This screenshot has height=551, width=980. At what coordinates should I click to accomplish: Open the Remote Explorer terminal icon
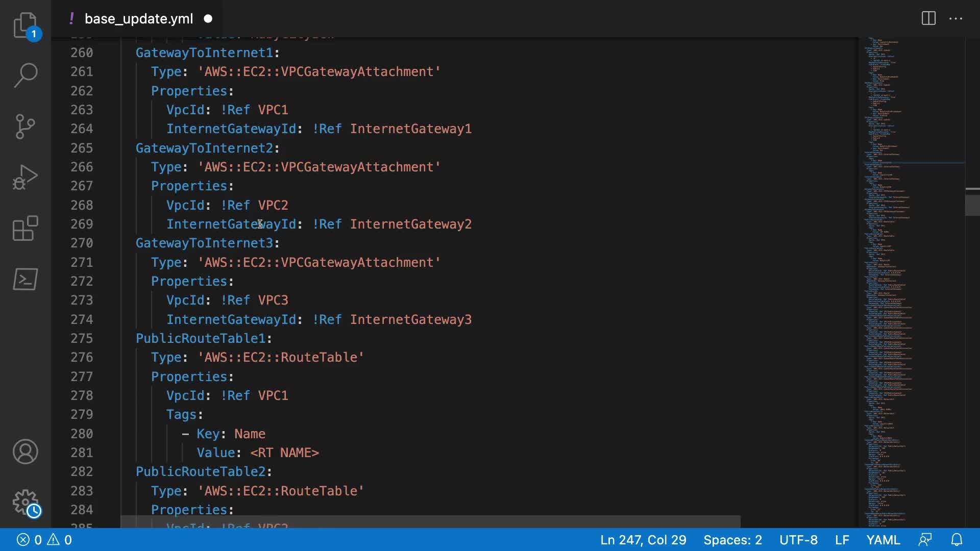(25, 280)
